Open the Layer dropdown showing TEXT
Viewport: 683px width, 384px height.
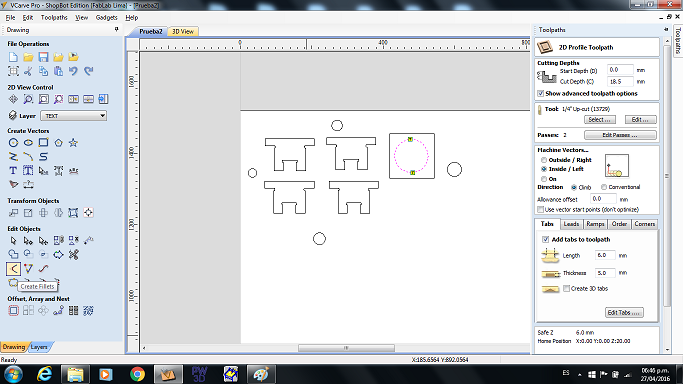tap(74, 116)
